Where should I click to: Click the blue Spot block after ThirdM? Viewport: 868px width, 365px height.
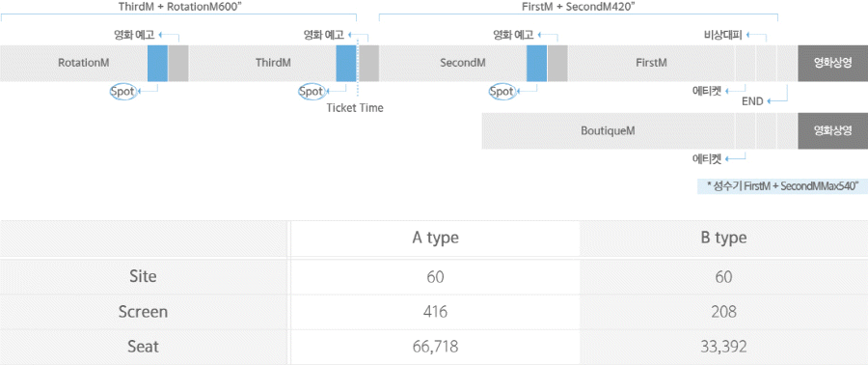[x=346, y=63]
